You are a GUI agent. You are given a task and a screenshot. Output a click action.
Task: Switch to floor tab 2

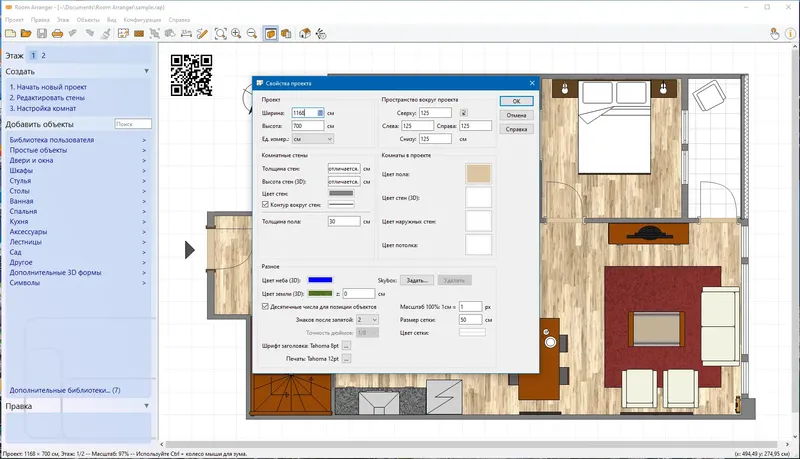tap(43, 56)
